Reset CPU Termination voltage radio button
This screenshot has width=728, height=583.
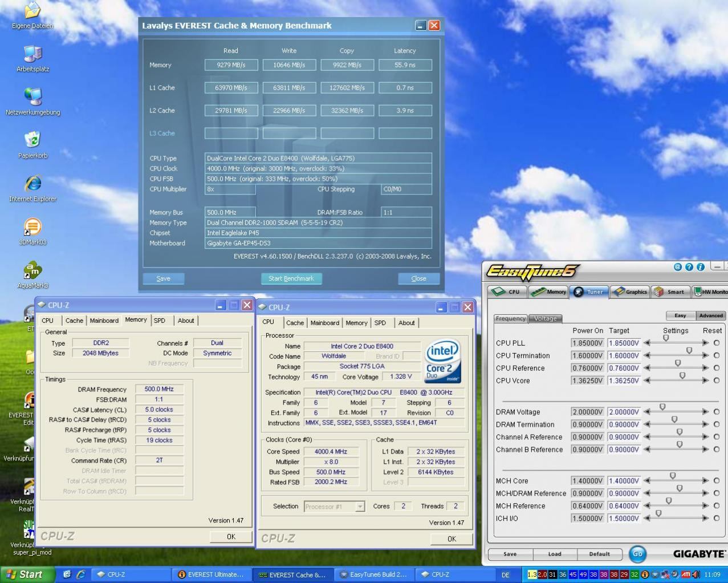coord(717,355)
